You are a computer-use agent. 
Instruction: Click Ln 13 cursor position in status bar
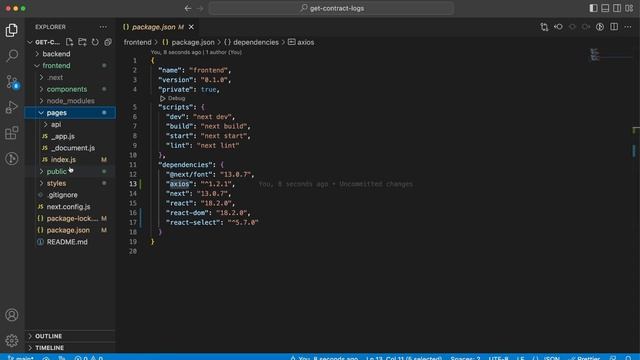[x=404, y=358]
